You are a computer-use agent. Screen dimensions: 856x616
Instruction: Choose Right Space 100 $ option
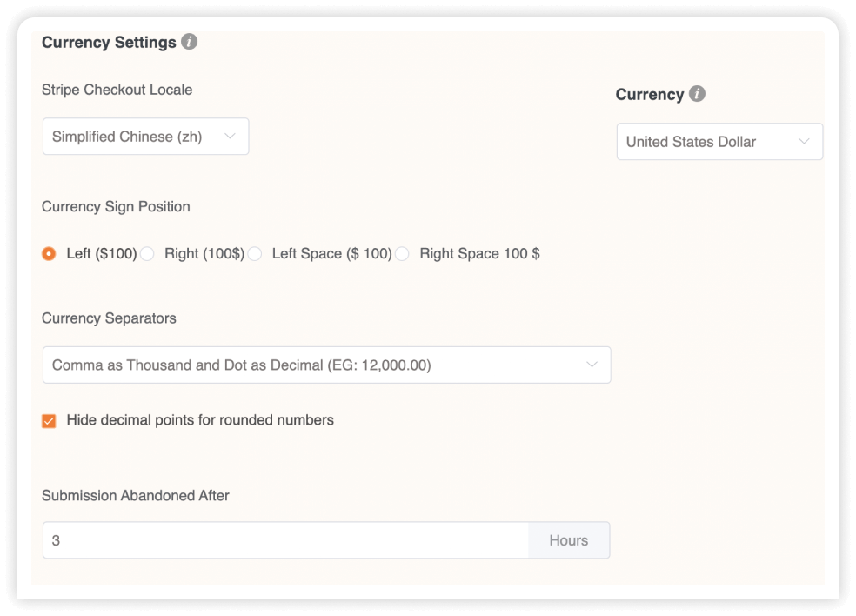[x=402, y=253]
